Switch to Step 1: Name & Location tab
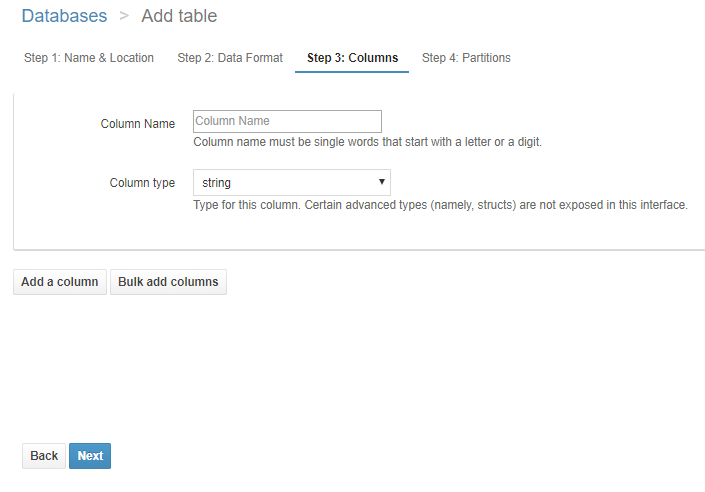The height and width of the screenshot is (492, 705). [x=89, y=58]
